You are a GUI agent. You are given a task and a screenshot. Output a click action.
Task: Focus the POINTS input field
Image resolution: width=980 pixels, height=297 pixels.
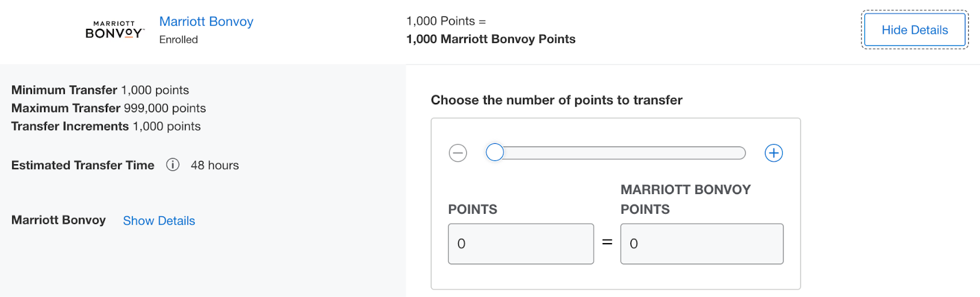(x=521, y=244)
